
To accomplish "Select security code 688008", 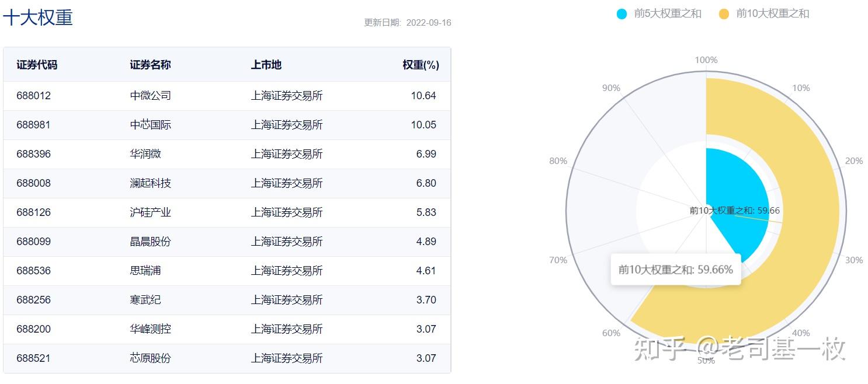I will [x=34, y=183].
